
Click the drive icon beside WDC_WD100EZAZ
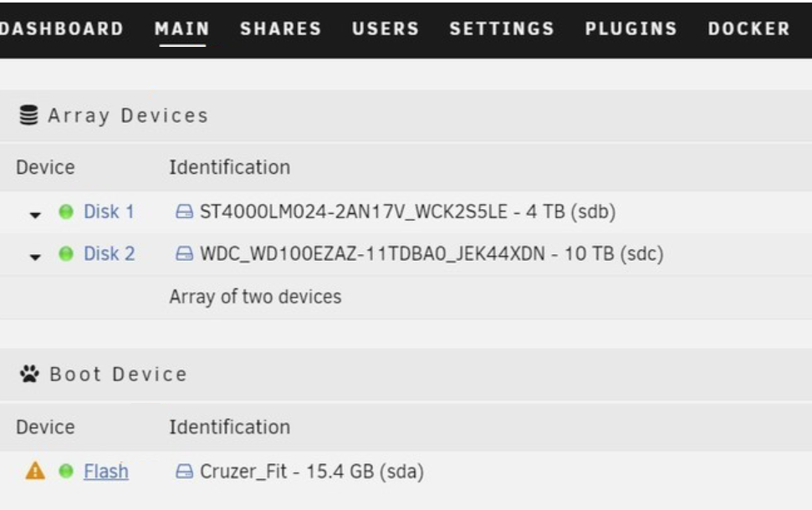point(184,254)
